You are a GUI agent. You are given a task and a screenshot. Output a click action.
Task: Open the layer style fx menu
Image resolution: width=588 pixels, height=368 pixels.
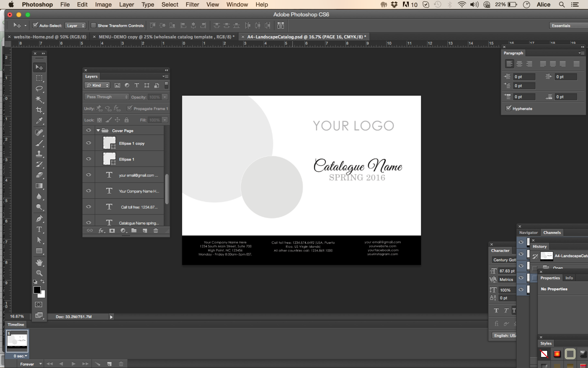click(102, 230)
